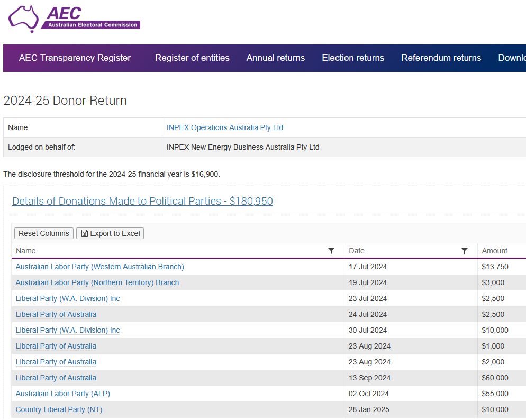This screenshot has width=526, height=420.
Task: Open AEC Transparency Register menu item
Action: (x=75, y=58)
